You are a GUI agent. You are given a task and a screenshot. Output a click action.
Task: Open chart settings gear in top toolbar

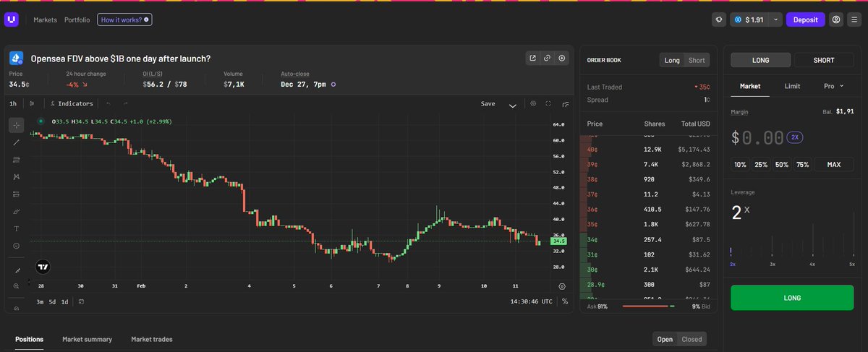click(533, 103)
